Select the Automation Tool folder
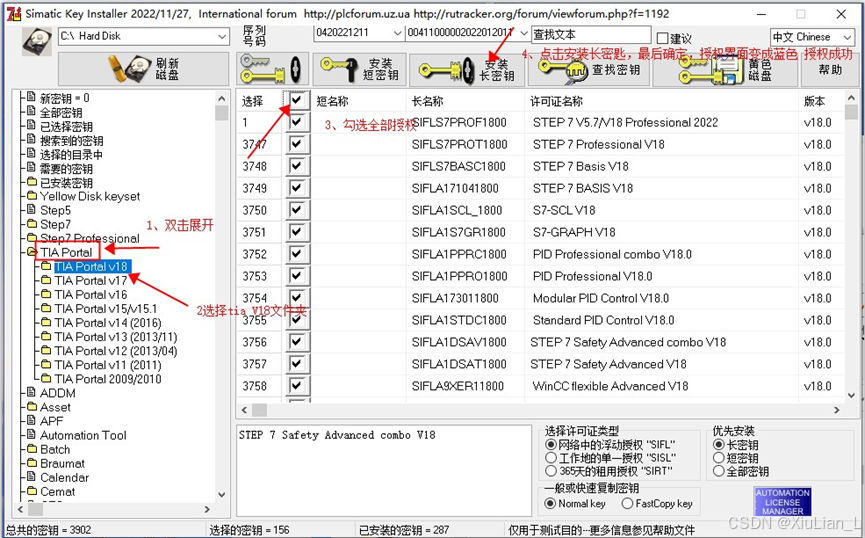The width and height of the screenshot is (865, 538). tap(83, 435)
